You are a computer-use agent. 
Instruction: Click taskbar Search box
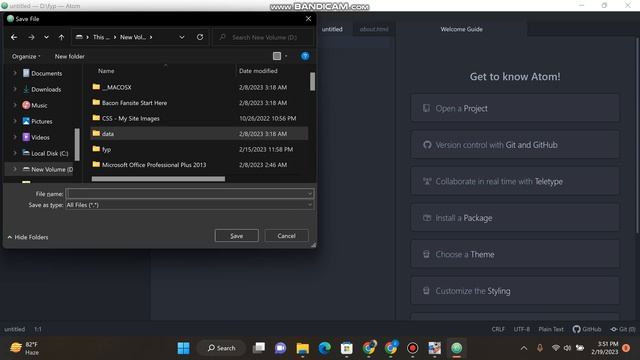(x=222, y=348)
